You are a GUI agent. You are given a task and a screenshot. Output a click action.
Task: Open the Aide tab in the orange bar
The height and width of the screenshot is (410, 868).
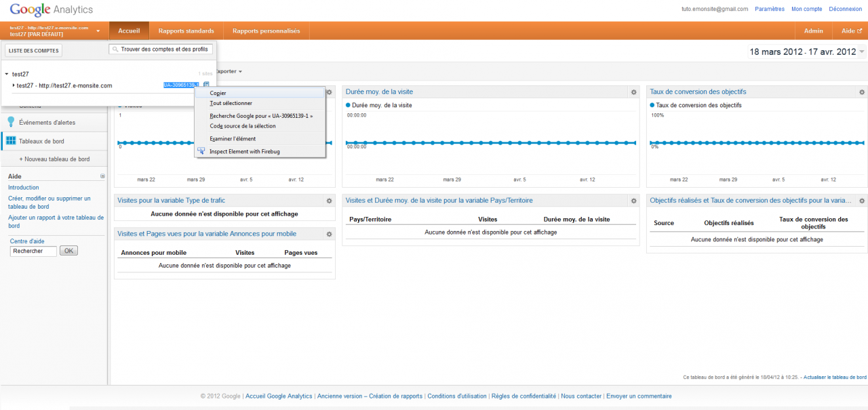pyautogui.click(x=851, y=30)
